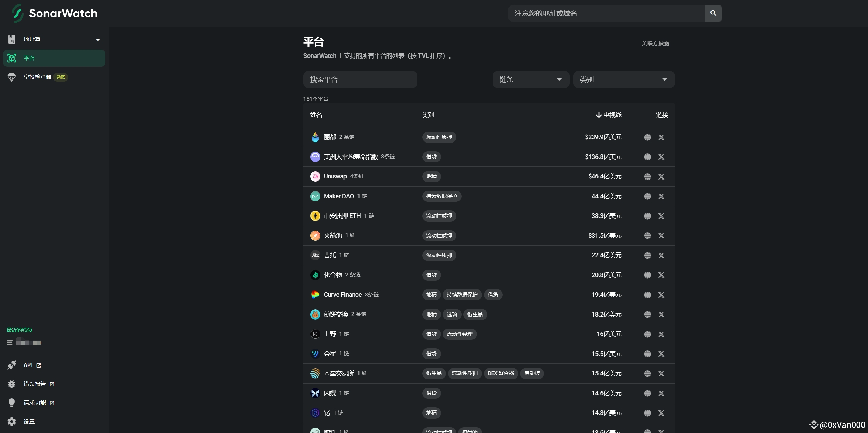Viewport: 868px width, 433px height.
Task: Click globe icon in 木星交易所 row
Action: coord(647,374)
